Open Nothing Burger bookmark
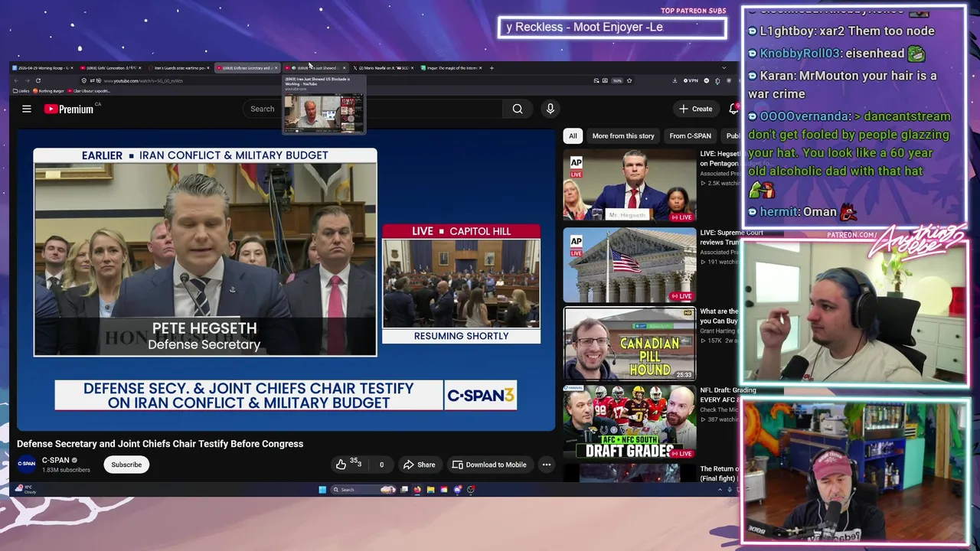 click(x=48, y=91)
